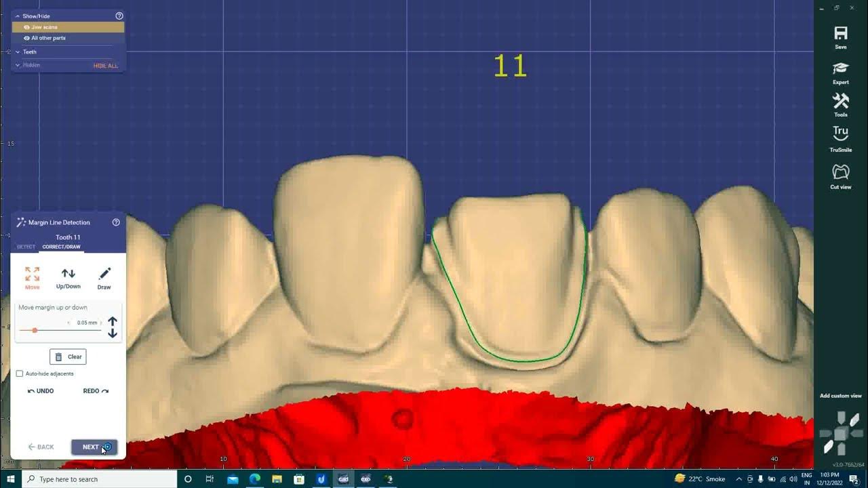
Task: Open File Explorer from taskbar
Action: [277, 479]
